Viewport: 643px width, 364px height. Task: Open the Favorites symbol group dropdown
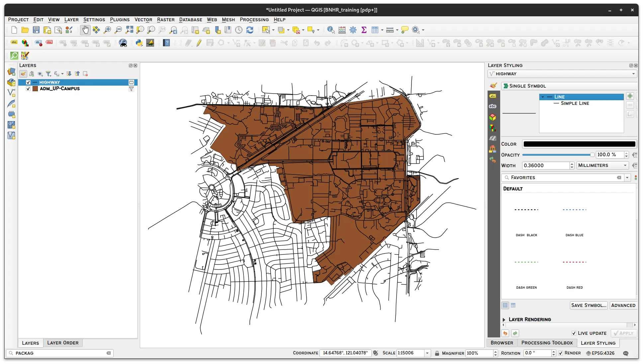click(x=627, y=178)
